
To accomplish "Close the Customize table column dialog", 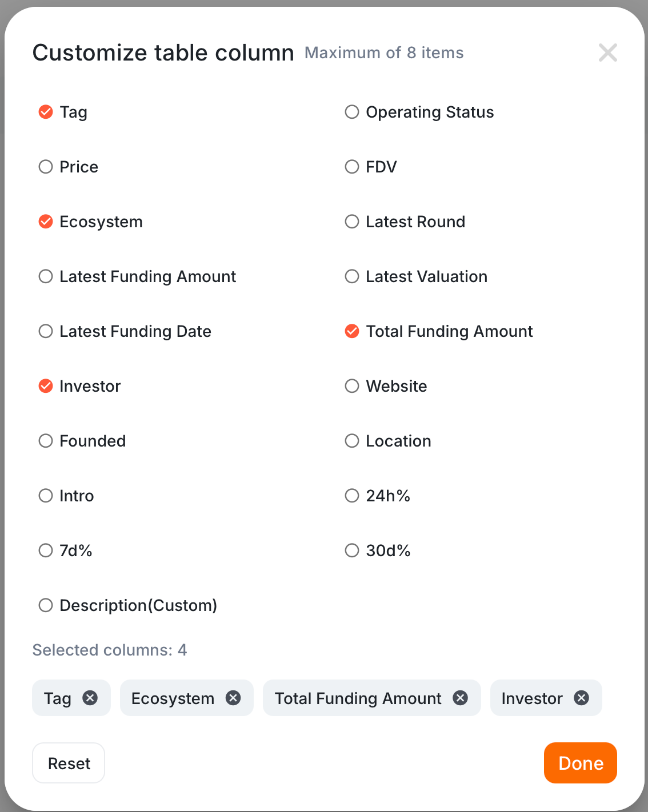I will tap(607, 53).
